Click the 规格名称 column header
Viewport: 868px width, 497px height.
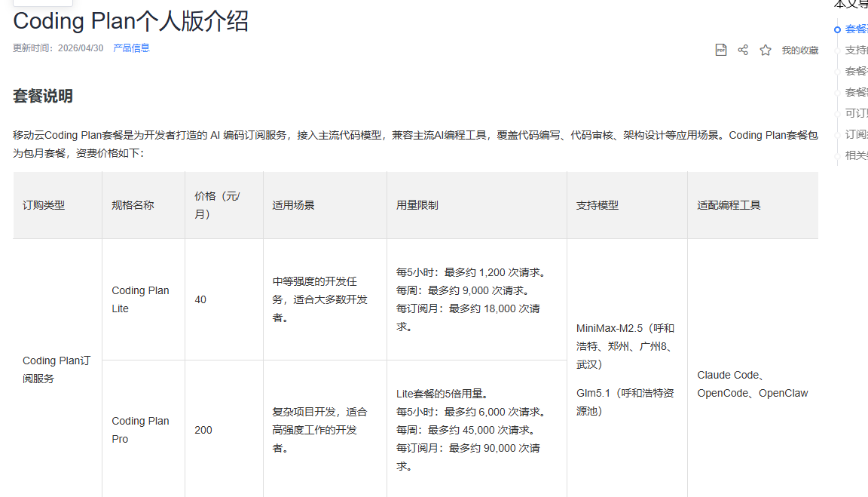click(143, 205)
